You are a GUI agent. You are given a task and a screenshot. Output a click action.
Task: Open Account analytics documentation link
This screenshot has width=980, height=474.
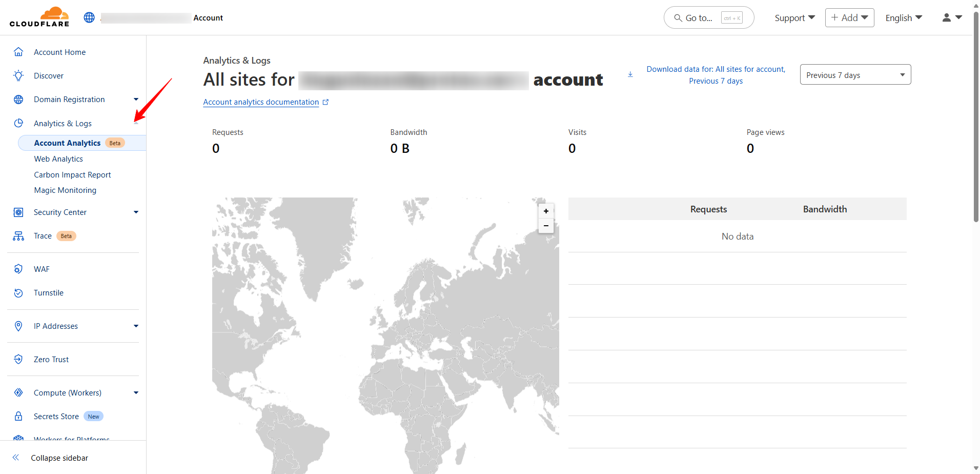[261, 102]
